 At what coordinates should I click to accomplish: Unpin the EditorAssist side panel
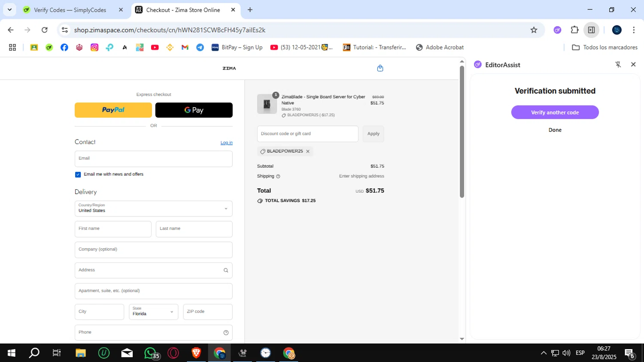click(x=618, y=64)
